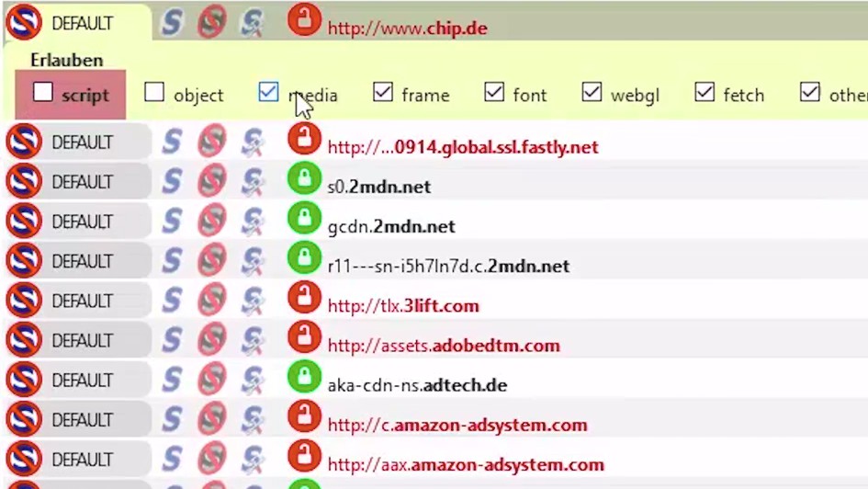
Task: Uncheck the webgl checkbox
Action: 592,93
